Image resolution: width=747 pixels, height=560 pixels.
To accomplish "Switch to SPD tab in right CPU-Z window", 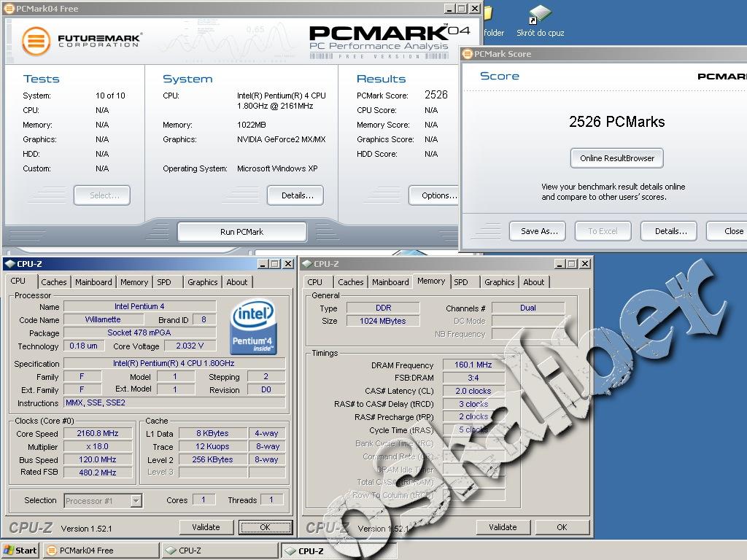I will tap(461, 282).
